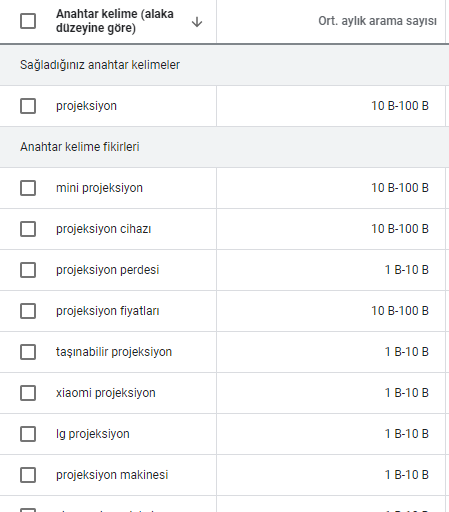Sort by Ort. aylık arama sayısı column
The width and height of the screenshot is (449, 512).
tap(377, 21)
